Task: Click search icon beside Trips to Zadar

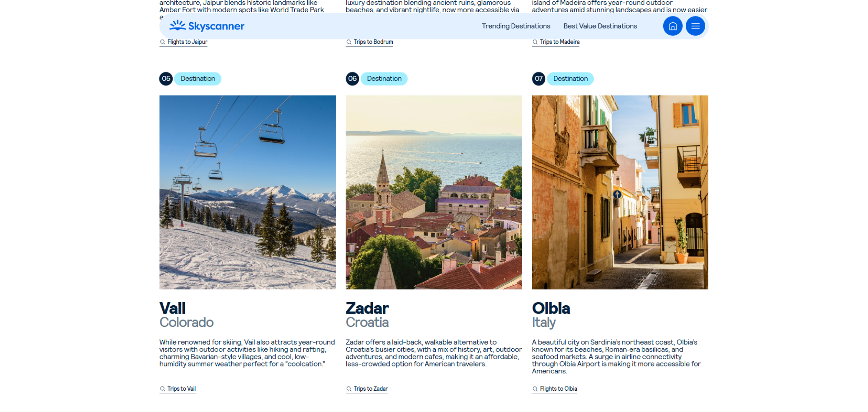Action: tap(349, 389)
